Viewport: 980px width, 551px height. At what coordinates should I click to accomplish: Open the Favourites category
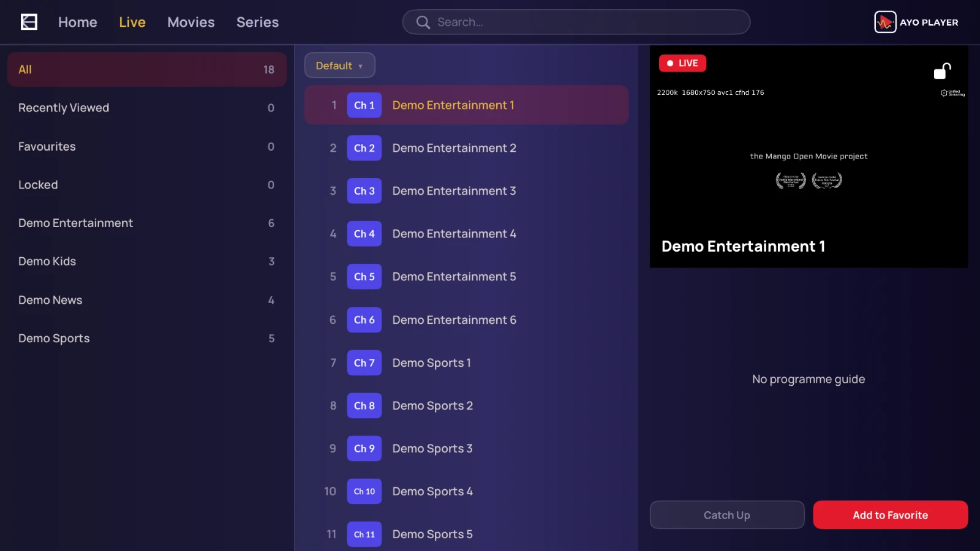click(147, 146)
